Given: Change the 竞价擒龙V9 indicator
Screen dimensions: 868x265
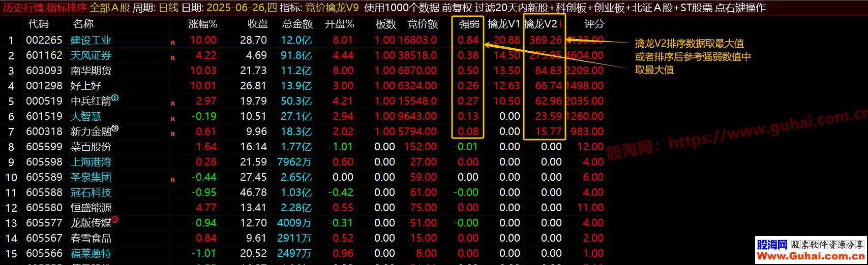Looking at the screenshot, I should (x=332, y=8).
